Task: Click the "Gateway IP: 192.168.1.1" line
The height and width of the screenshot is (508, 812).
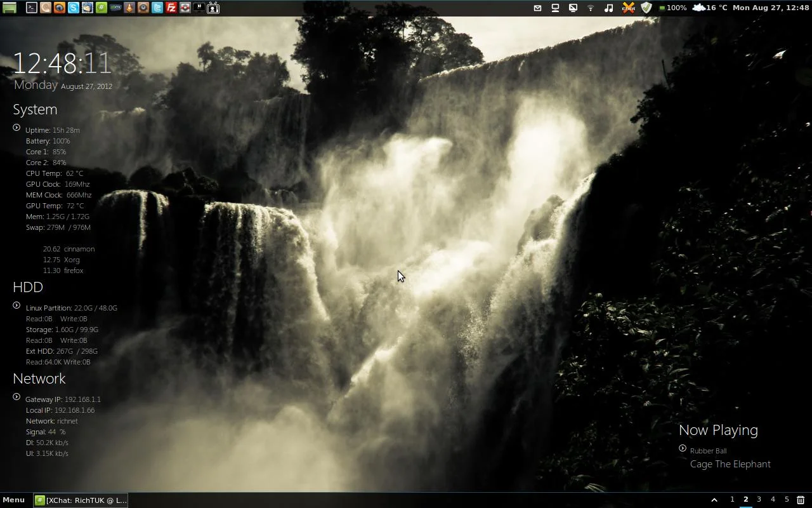Action: (x=63, y=399)
